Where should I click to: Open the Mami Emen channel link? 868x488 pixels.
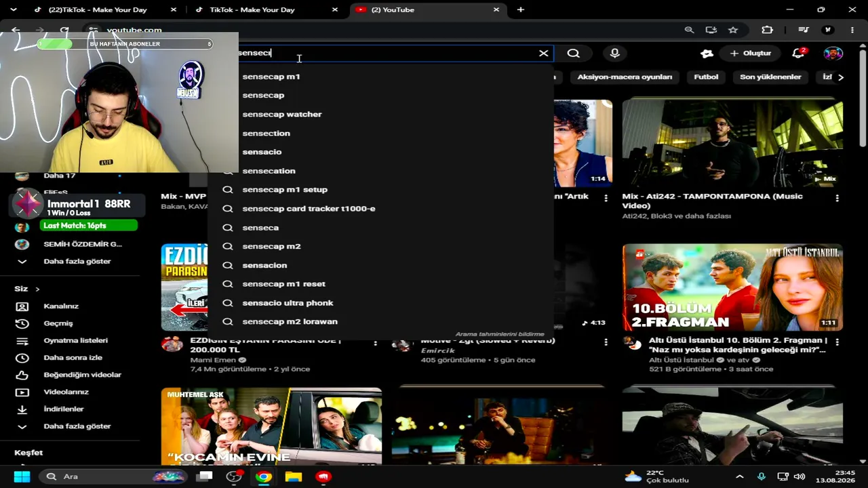pyautogui.click(x=213, y=360)
